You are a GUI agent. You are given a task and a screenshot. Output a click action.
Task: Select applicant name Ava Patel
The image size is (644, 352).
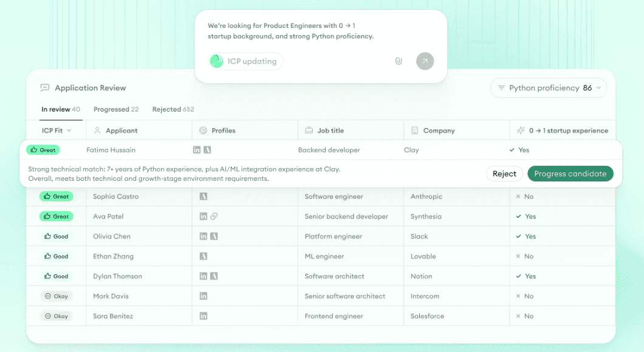[x=108, y=216]
